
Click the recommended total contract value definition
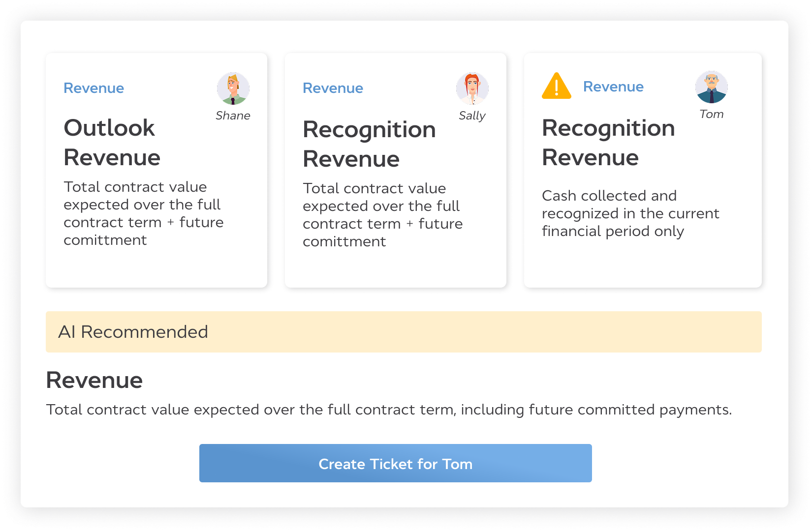[x=389, y=410]
